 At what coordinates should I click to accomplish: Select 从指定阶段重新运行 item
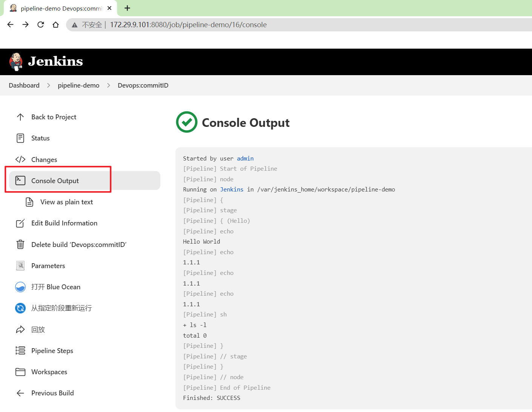(x=85, y=308)
